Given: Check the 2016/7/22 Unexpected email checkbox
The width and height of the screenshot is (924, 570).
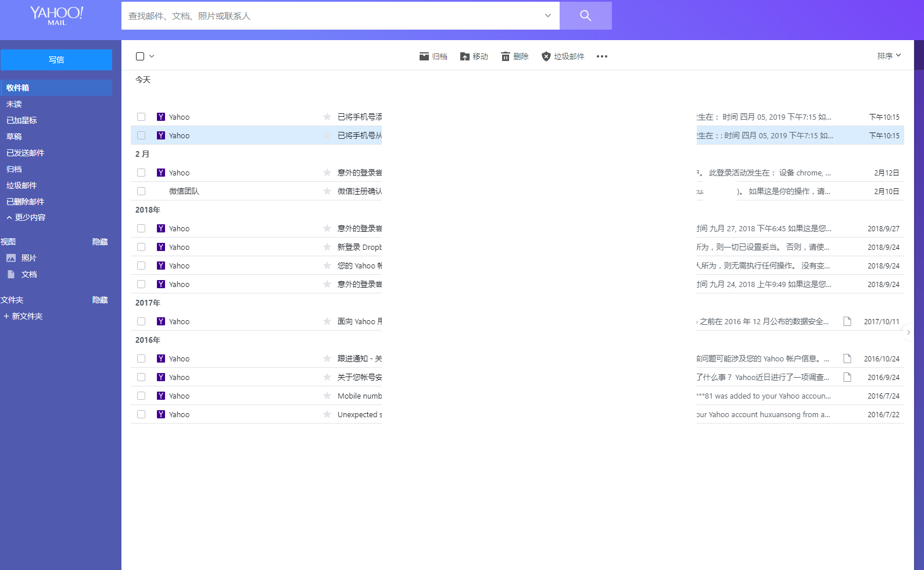Looking at the screenshot, I should (141, 414).
